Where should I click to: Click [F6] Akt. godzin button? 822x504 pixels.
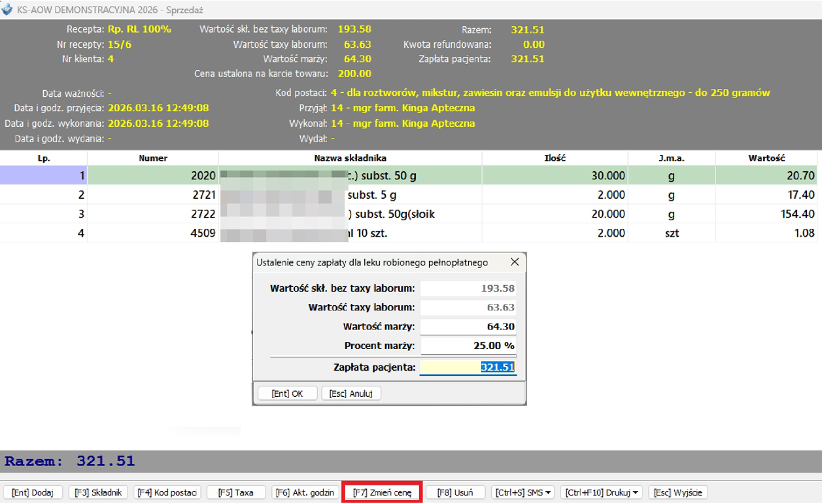pos(305,492)
